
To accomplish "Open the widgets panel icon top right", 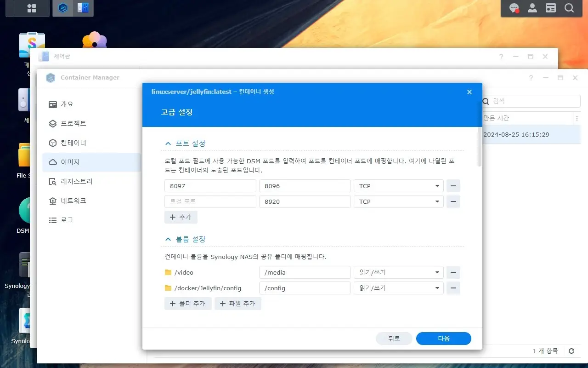I will pyautogui.click(x=551, y=8).
